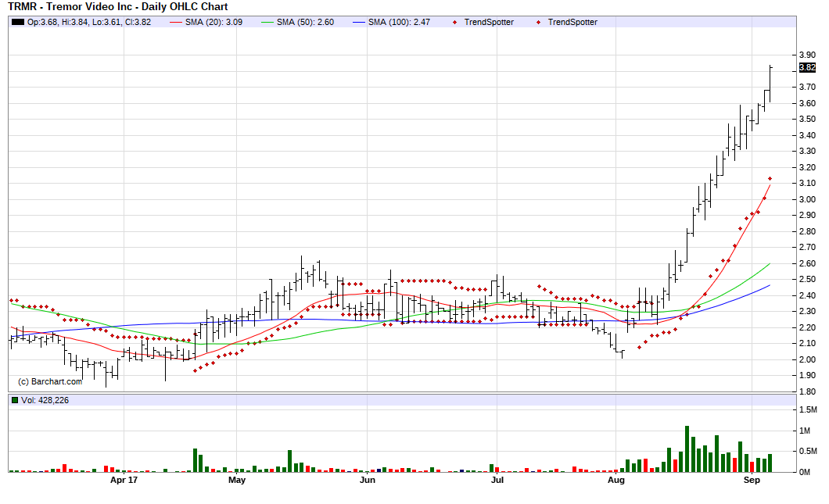Viewport: 829px width, 504px height.
Task: Click the SMA (20): 3.09 legend label
Action: (214, 22)
